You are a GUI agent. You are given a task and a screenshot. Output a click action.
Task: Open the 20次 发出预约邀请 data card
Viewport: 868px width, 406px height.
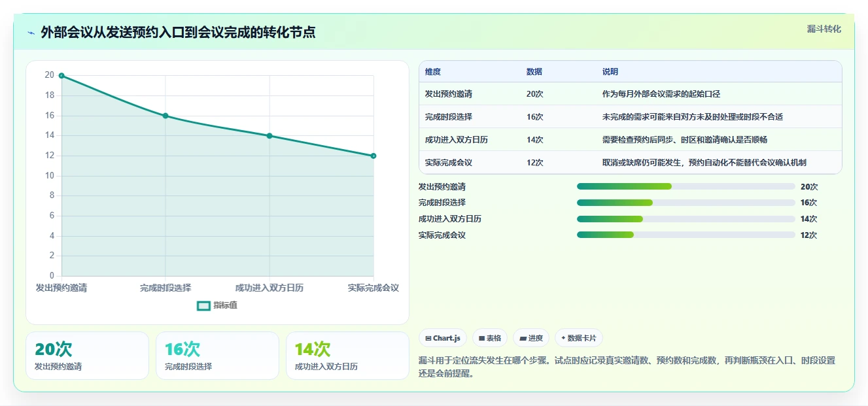point(87,356)
